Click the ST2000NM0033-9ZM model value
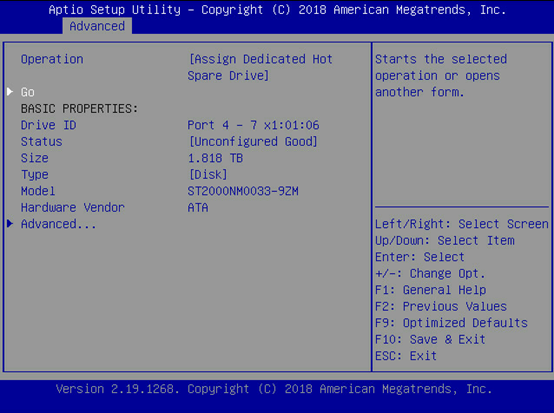Screen dimensions: 554x413 [243, 191]
